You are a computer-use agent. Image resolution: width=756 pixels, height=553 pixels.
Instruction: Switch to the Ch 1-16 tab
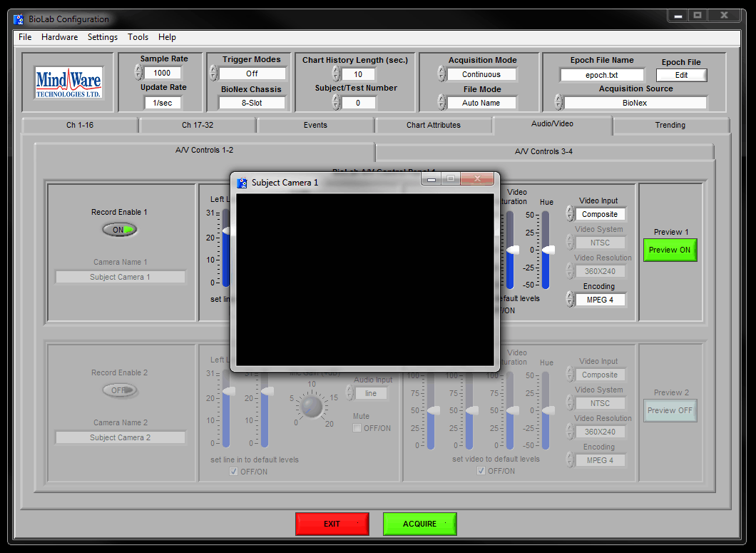click(x=80, y=125)
